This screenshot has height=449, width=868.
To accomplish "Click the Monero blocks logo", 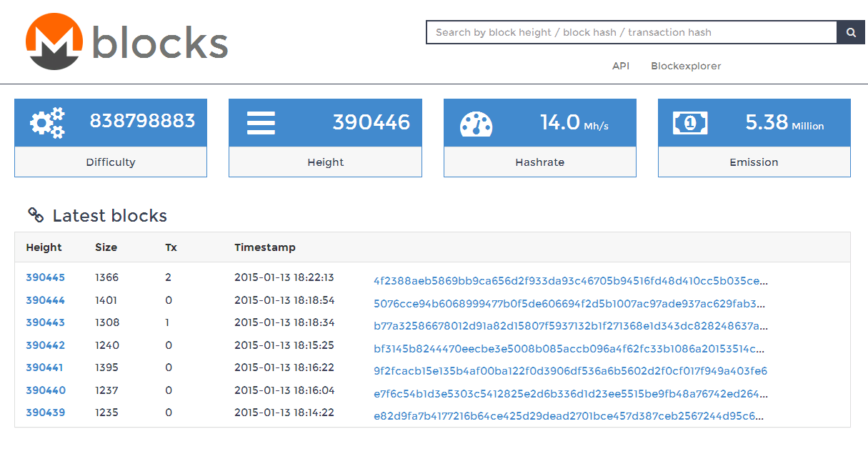I will (126, 41).
